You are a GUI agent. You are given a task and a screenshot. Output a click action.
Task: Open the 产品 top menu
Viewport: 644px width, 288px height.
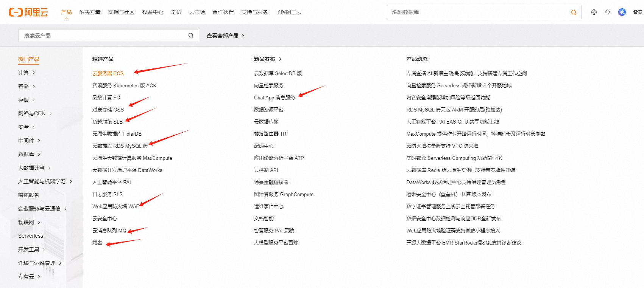click(x=66, y=12)
